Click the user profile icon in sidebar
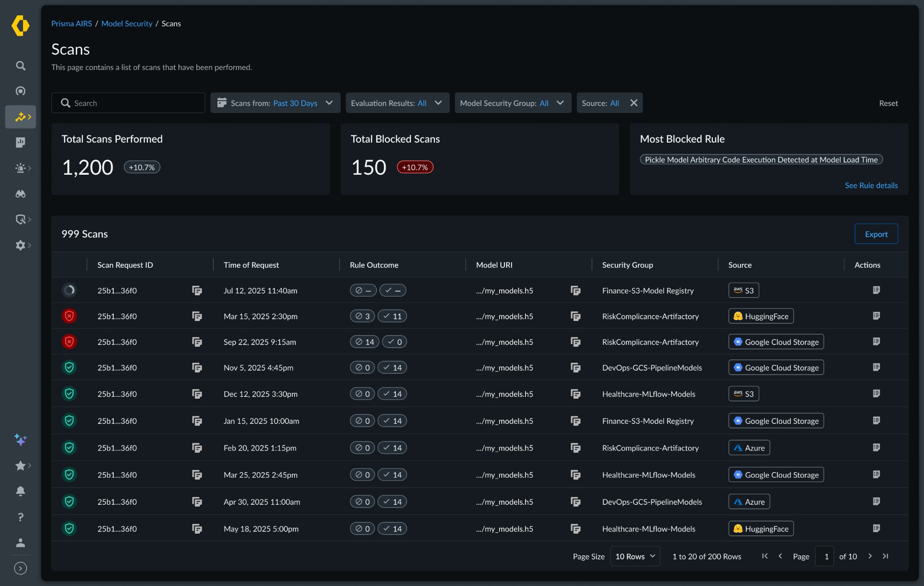 point(20,542)
